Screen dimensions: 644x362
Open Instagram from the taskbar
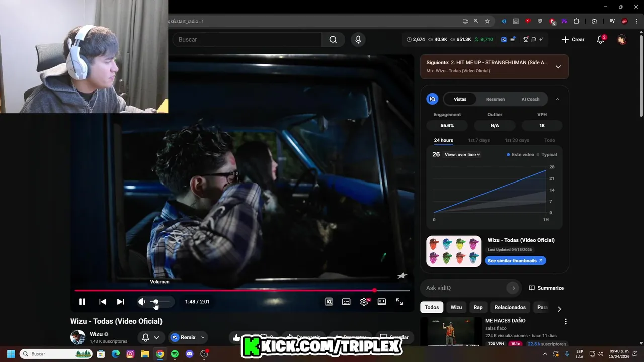(x=130, y=354)
